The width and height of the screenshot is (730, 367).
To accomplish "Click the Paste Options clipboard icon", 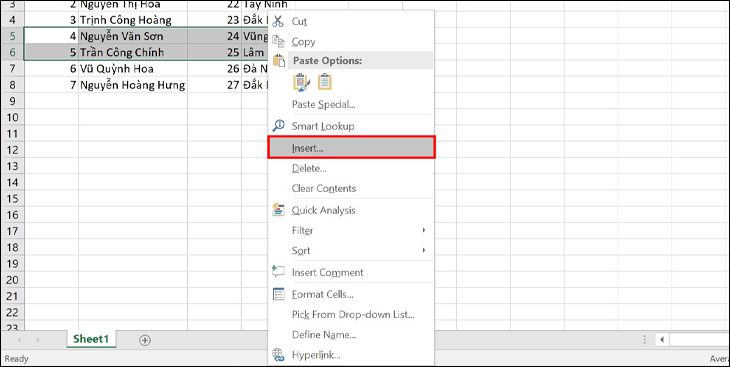I will [x=278, y=61].
